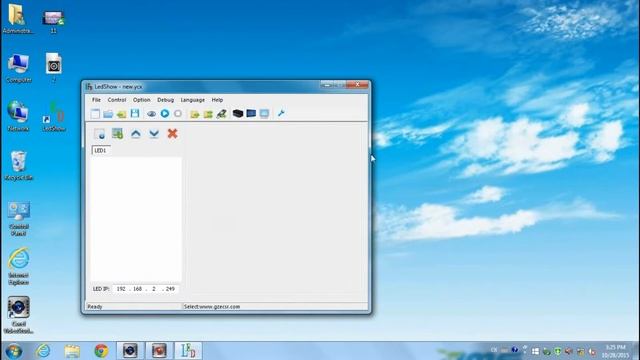
Task: Select the LED1 tab
Action: pyautogui.click(x=101, y=150)
